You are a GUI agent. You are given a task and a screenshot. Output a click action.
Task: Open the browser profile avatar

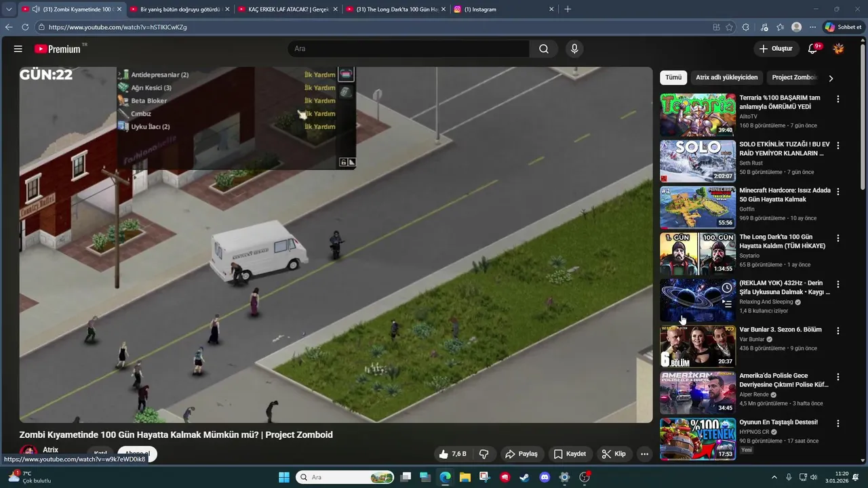pyautogui.click(x=796, y=27)
